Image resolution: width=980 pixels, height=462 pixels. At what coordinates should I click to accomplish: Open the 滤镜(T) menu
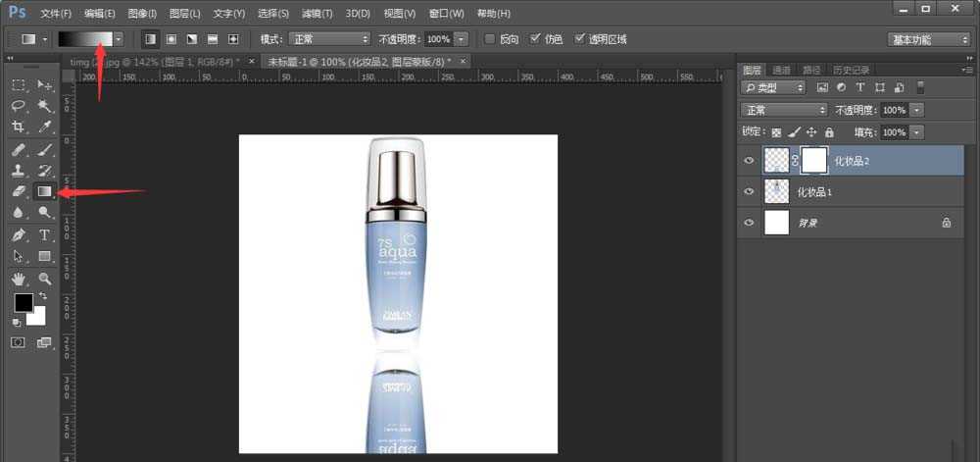[x=317, y=14]
